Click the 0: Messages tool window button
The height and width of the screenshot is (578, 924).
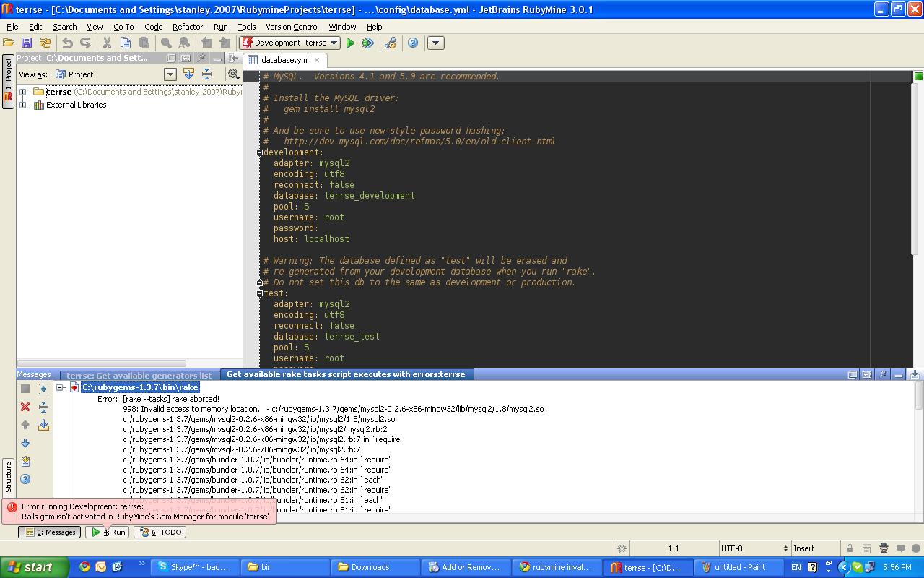(50, 532)
